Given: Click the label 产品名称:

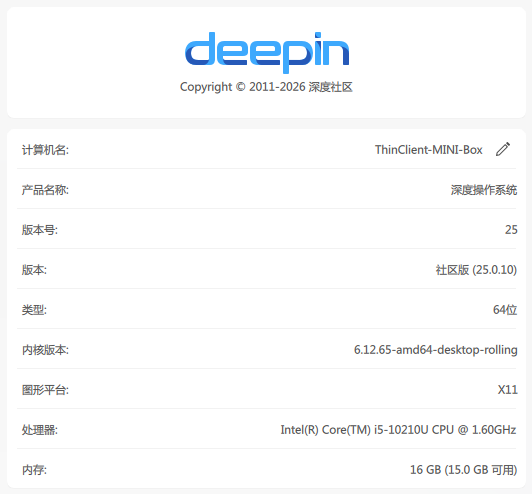Looking at the screenshot, I should click(x=45, y=190).
